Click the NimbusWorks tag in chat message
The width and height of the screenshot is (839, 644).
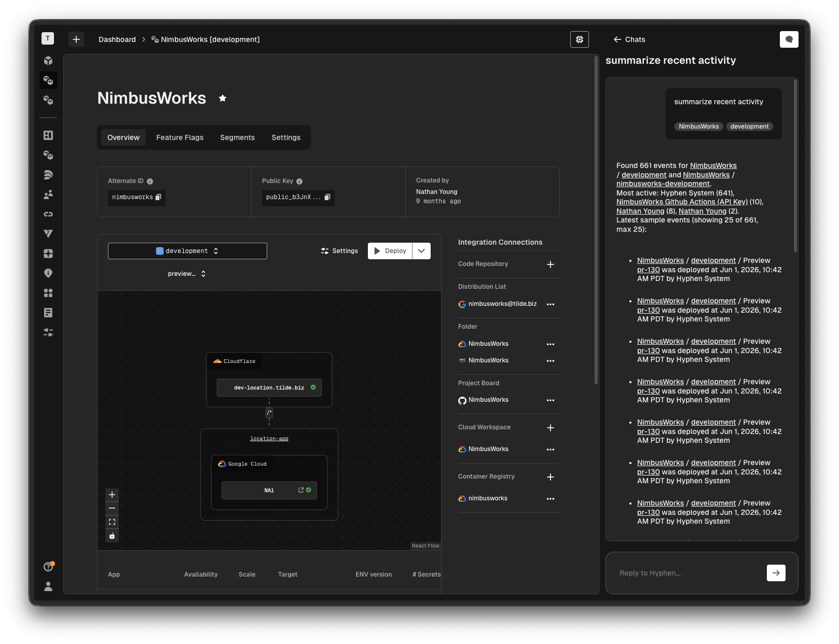pos(699,127)
